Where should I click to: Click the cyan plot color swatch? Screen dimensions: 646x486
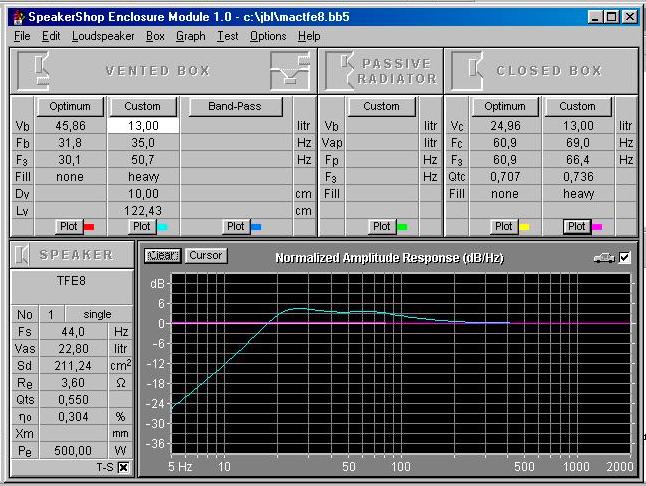pos(162,227)
